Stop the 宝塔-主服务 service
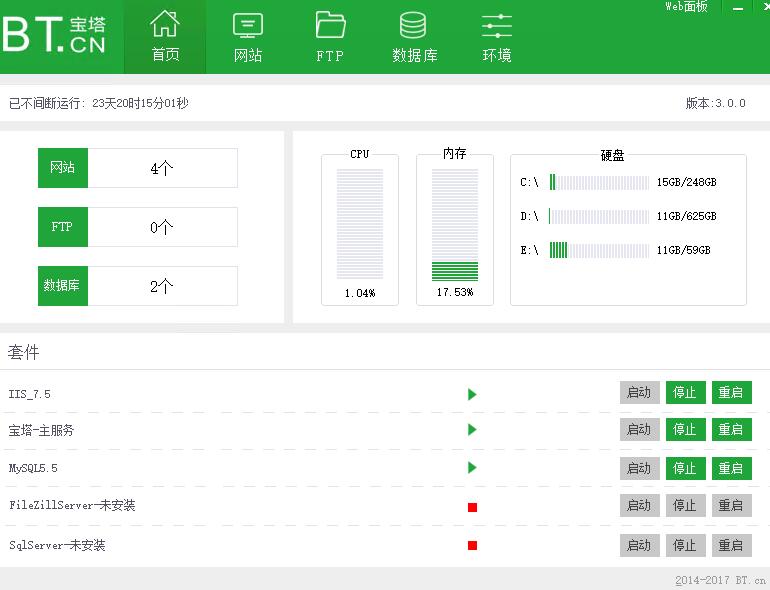Image resolution: width=770 pixels, height=590 pixels. pyautogui.click(x=686, y=429)
